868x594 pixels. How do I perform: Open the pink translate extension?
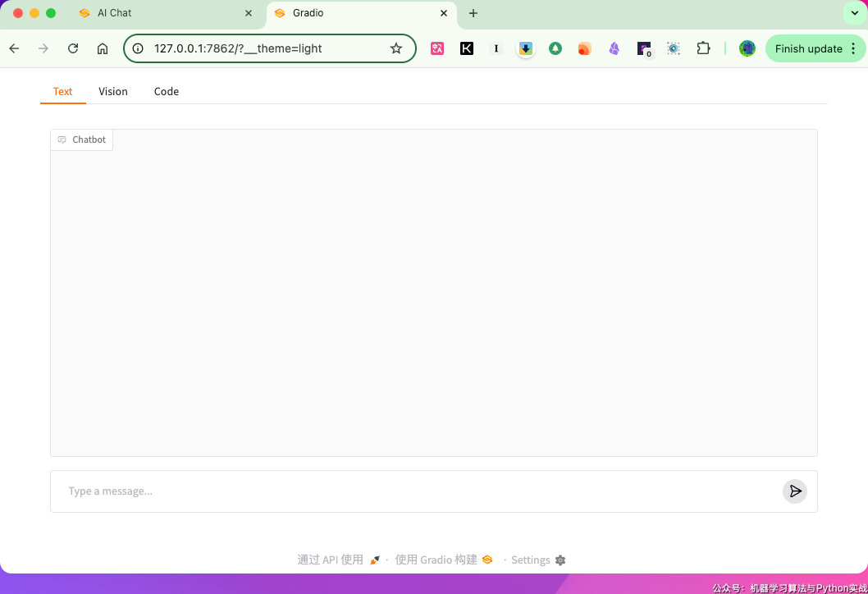tap(437, 48)
